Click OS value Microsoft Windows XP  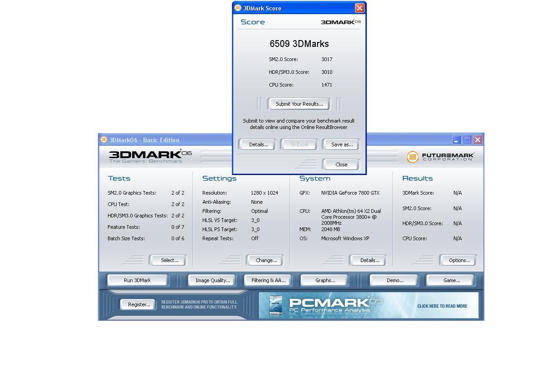[345, 238]
